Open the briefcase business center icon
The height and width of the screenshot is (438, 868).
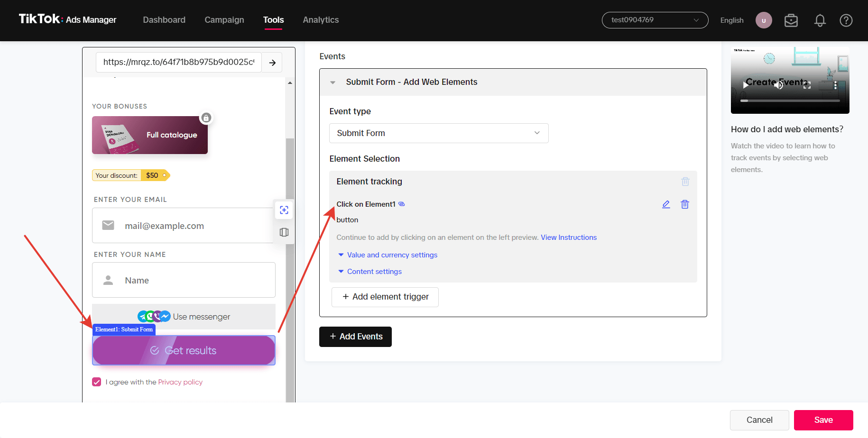pos(791,20)
